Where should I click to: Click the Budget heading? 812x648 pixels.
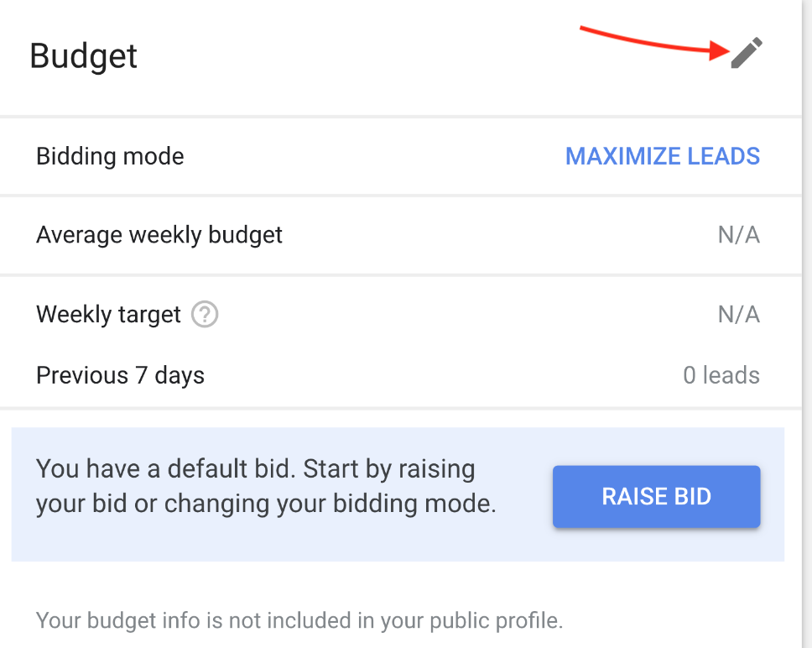coord(83,56)
